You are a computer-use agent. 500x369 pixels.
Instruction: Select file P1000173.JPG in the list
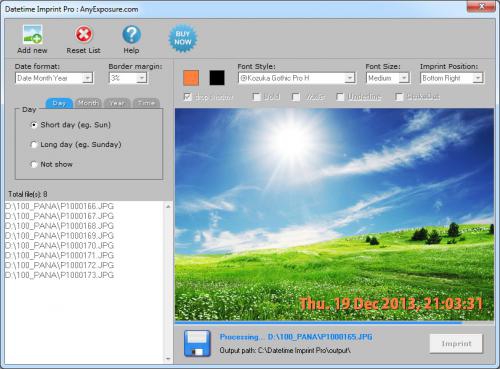pos(60,275)
